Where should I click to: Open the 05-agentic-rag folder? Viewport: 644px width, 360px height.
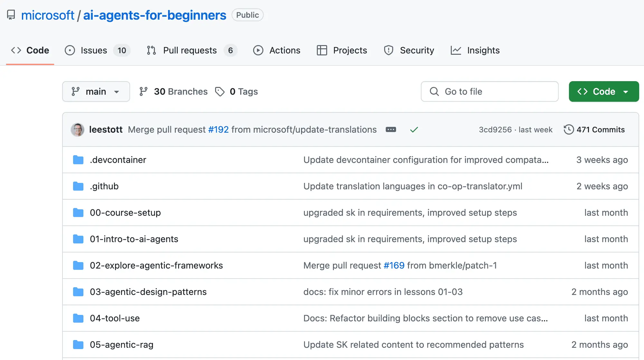pyautogui.click(x=121, y=345)
